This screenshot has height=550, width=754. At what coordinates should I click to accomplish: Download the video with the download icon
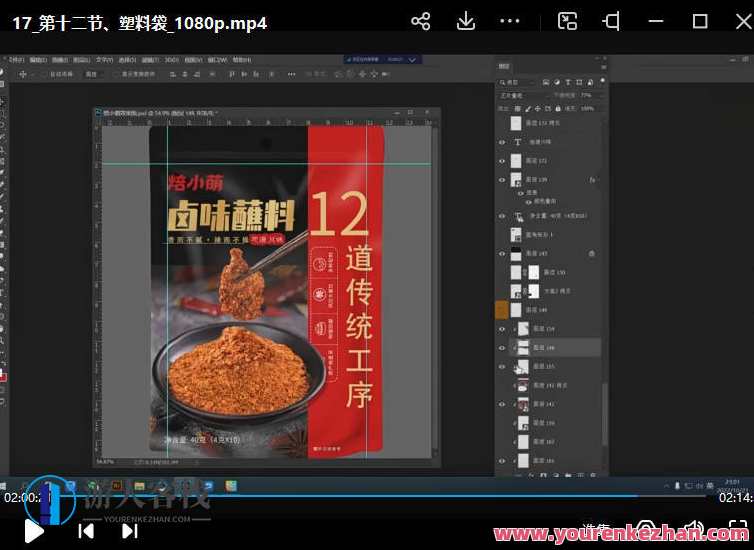465,22
